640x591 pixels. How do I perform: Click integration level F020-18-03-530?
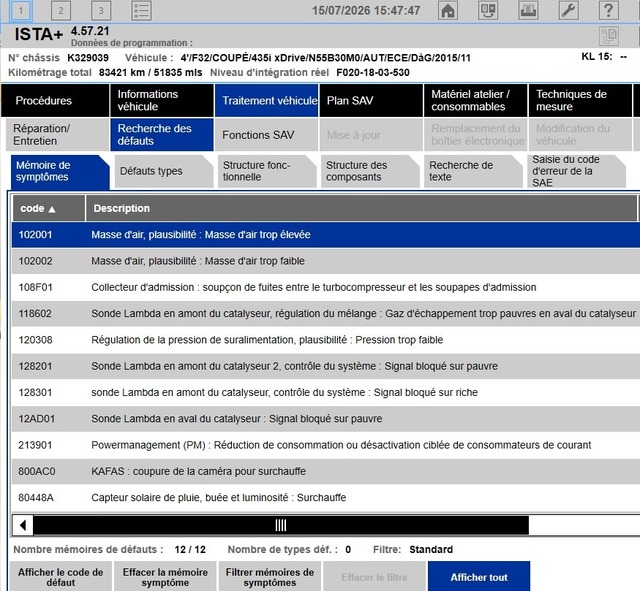click(x=373, y=72)
